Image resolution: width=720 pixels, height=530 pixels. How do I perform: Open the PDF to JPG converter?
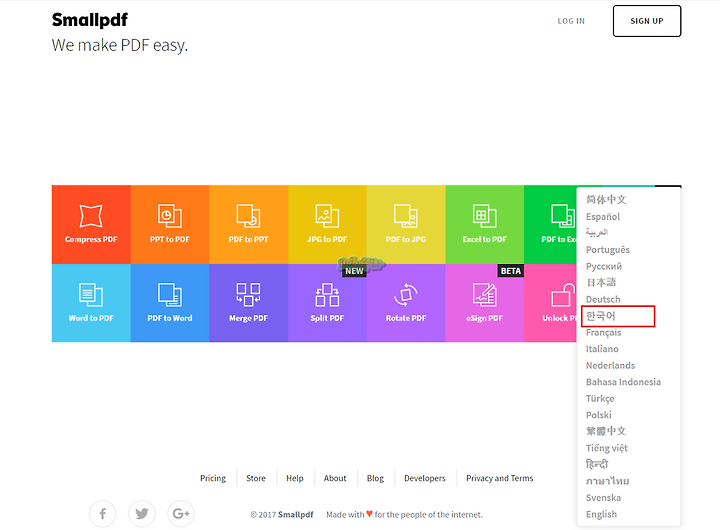click(x=406, y=224)
